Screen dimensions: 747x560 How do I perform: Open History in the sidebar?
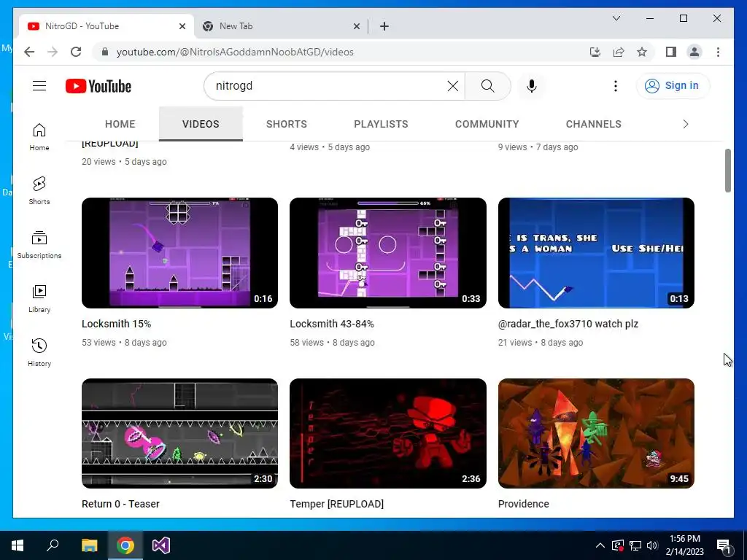point(39,352)
